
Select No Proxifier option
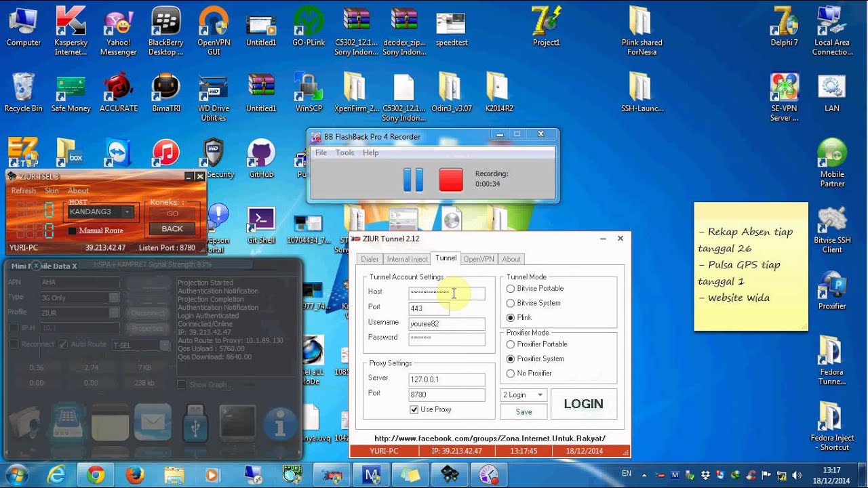[511, 373]
